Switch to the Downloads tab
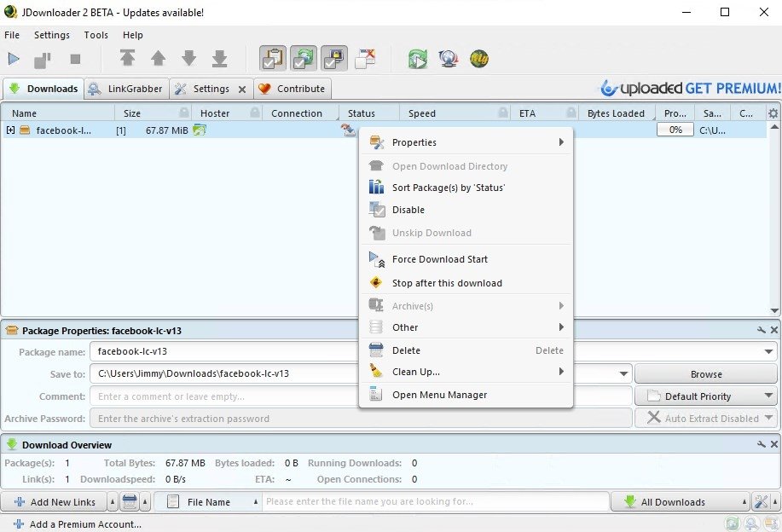782x532 pixels. pyautogui.click(x=43, y=89)
